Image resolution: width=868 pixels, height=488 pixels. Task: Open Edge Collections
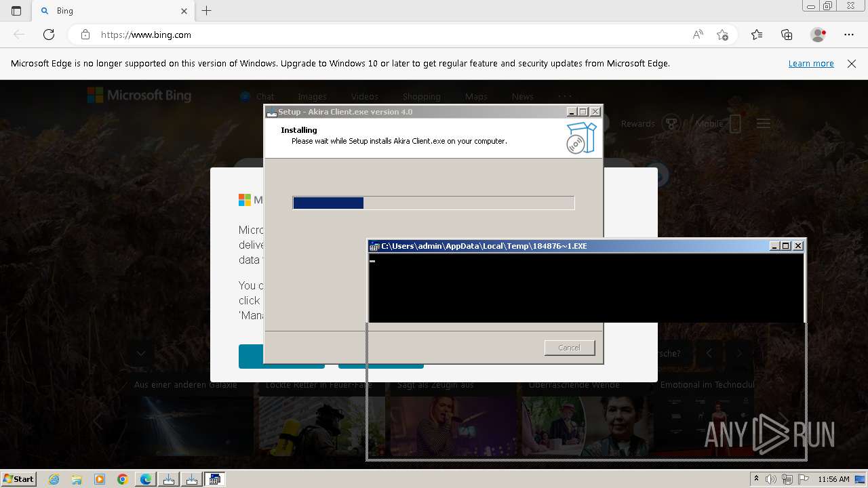[x=787, y=35]
